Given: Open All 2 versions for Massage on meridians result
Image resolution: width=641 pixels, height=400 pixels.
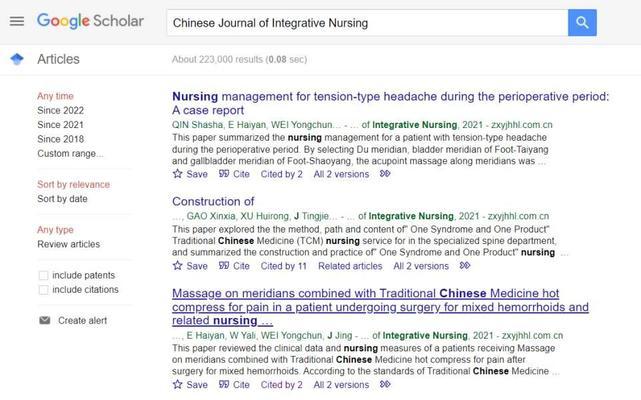Looking at the screenshot, I should tap(341, 385).
